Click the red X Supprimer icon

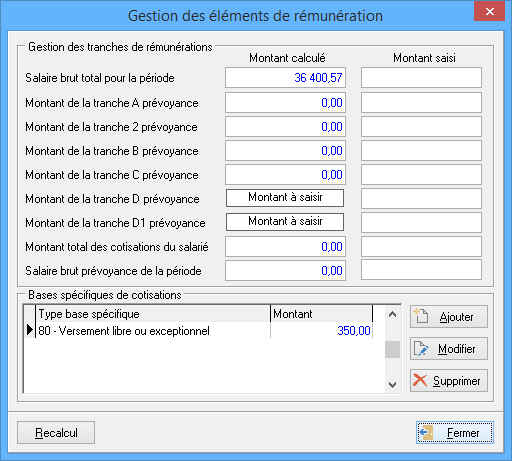click(x=420, y=380)
